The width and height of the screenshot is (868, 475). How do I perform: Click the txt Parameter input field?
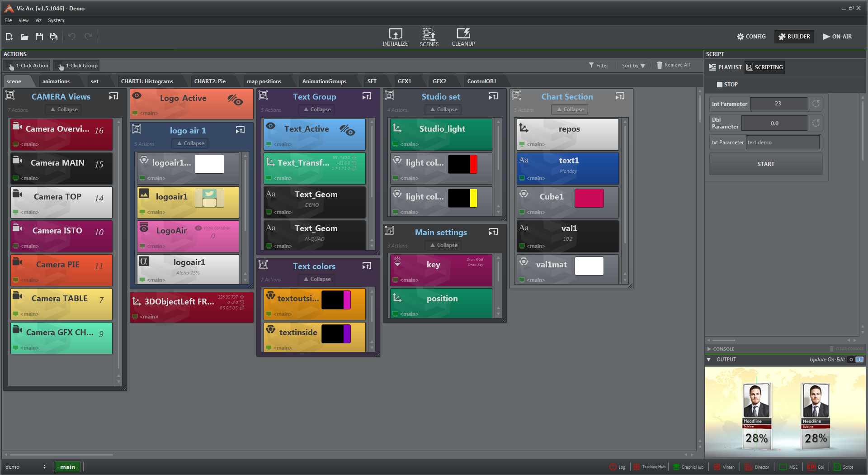pyautogui.click(x=782, y=142)
